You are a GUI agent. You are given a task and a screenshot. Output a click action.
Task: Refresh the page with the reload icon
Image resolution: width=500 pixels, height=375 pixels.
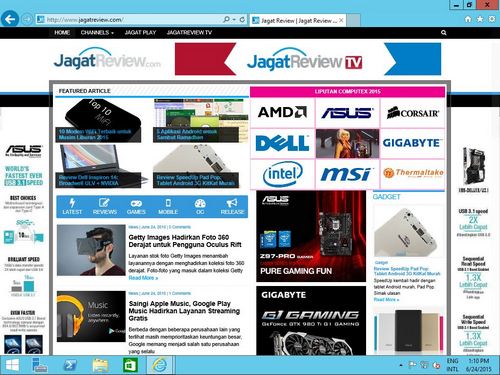click(x=242, y=20)
